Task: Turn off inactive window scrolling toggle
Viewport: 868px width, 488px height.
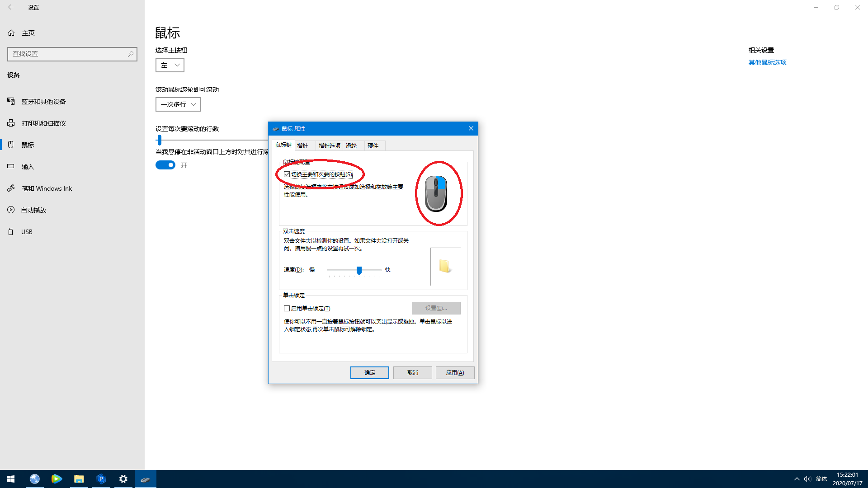Action: pos(165,165)
